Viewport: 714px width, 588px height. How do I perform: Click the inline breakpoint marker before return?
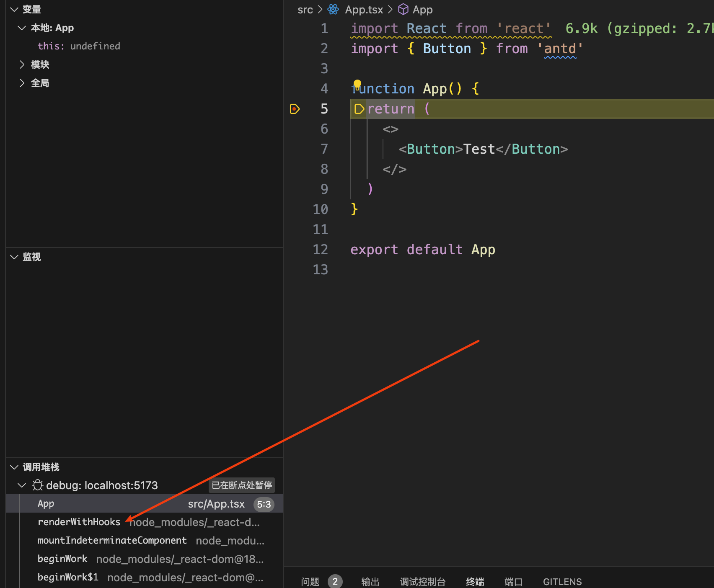click(x=359, y=109)
